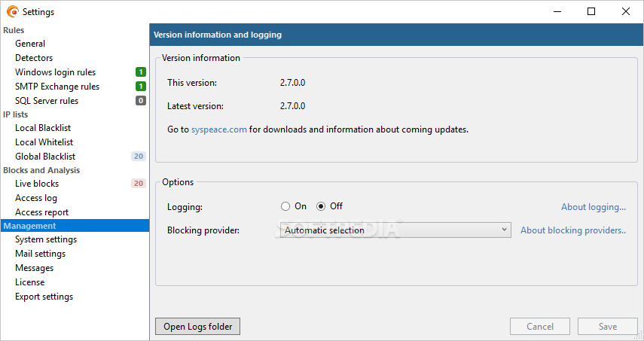Screen dimensions: 644x341
Task: Click the window resize grip corner
Action: tap(639, 336)
